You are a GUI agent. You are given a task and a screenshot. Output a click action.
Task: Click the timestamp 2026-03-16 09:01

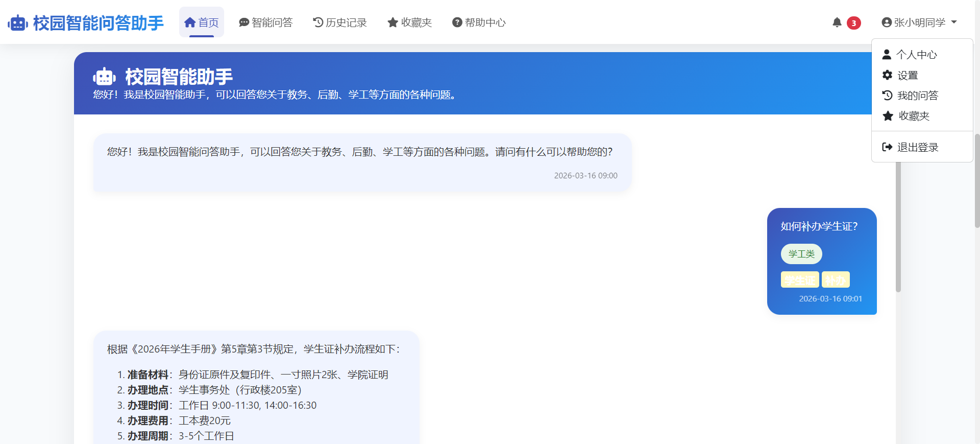point(830,299)
